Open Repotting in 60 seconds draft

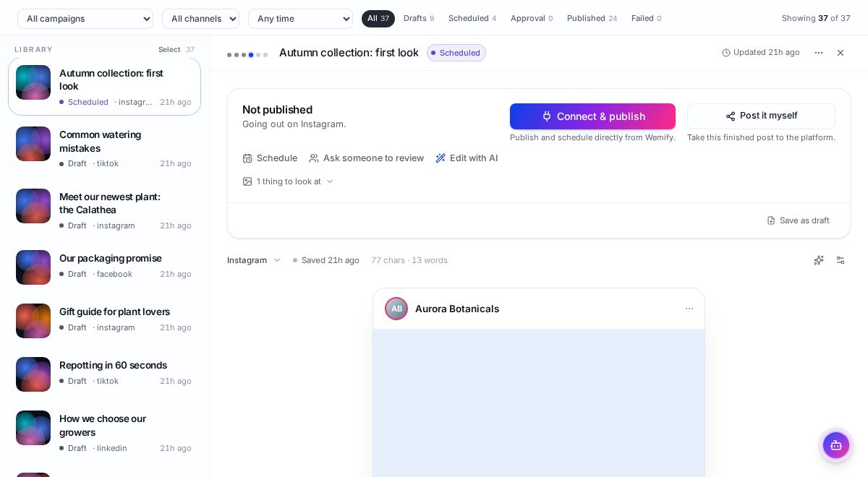tap(104, 373)
